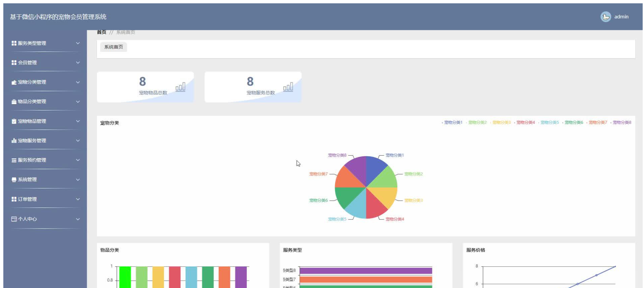Screen dimensions: 644x288
Task: Click the admin avatar icon
Action: click(x=605, y=17)
